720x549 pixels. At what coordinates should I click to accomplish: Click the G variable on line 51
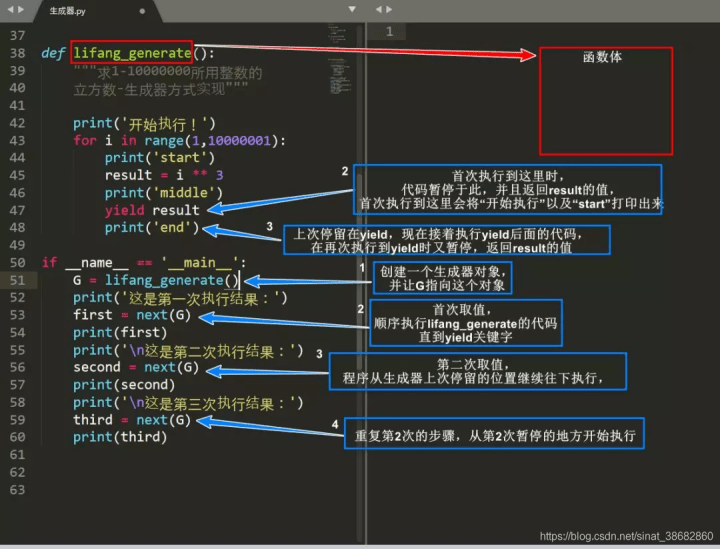click(77, 280)
